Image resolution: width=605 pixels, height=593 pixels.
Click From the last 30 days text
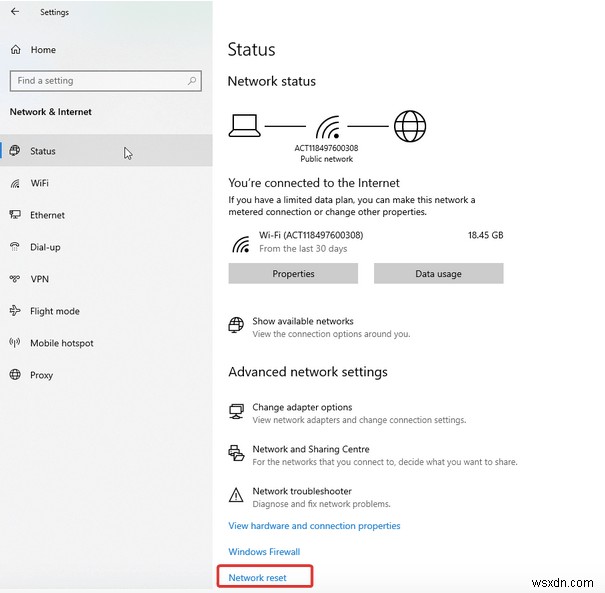pyautogui.click(x=303, y=249)
